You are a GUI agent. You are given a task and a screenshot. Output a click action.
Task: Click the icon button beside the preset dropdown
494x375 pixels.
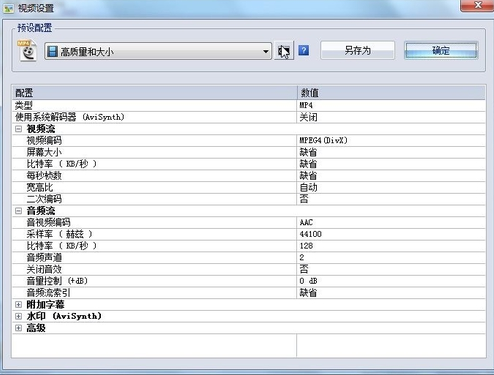point(284,51)
